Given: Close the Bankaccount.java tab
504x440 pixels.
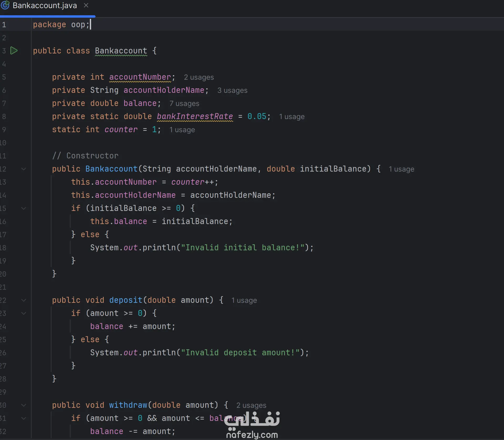Looking at the screenshot, I should point(86,5).
